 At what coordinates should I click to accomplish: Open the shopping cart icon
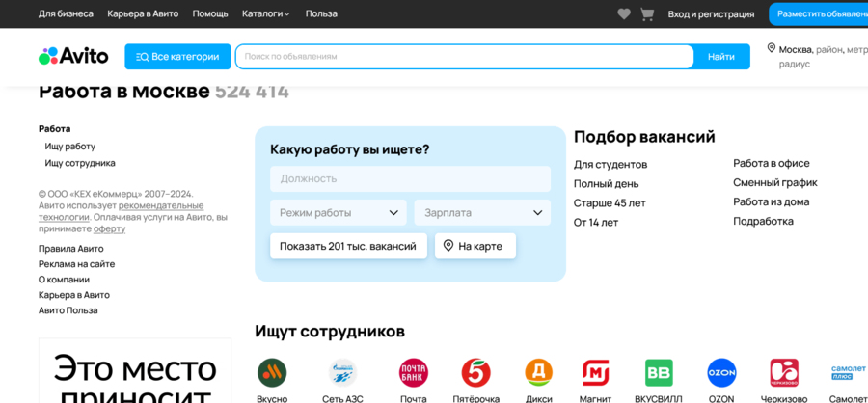(647, 14)
